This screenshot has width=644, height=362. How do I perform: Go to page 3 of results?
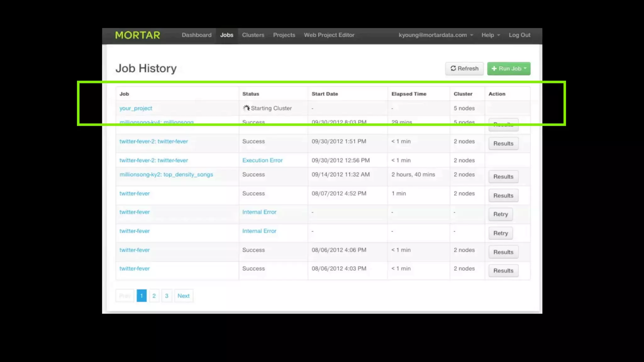167,296
